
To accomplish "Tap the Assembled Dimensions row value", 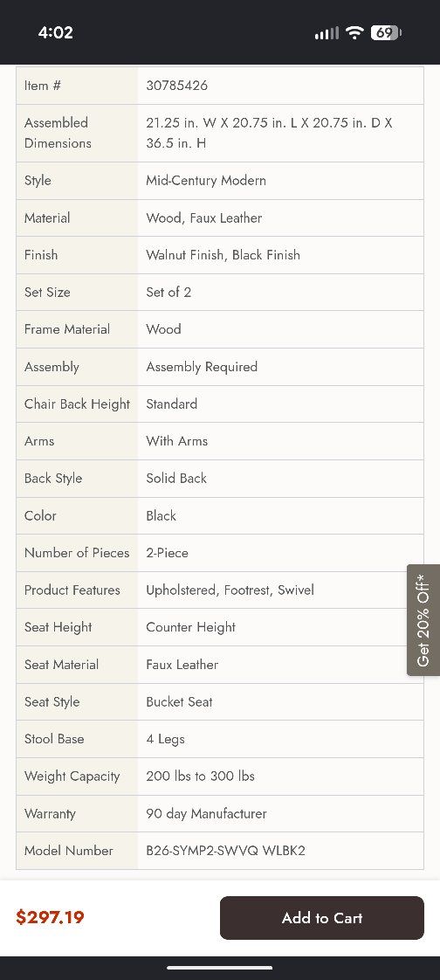I will click(270, 133).
